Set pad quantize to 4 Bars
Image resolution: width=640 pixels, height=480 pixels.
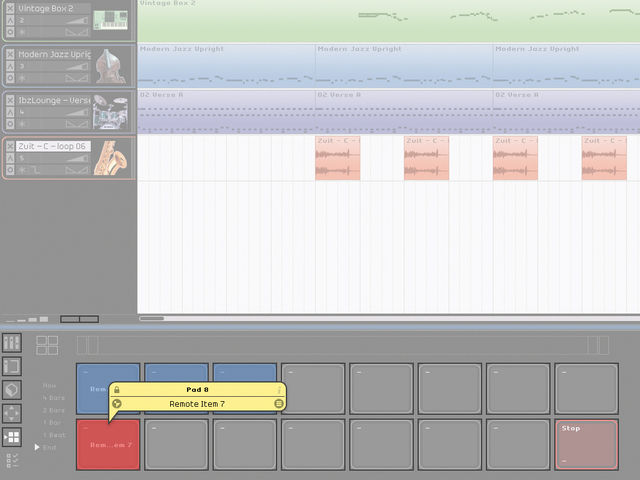point(53,398)
